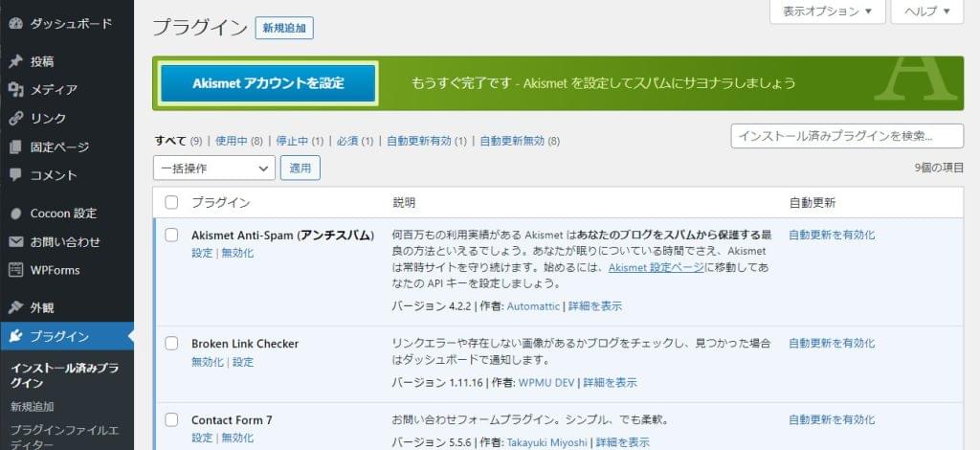Screen dimensions: 980x450
Task: Tick the Akismet Anti-Spam plugin checkbox
Action: [172, 235]
